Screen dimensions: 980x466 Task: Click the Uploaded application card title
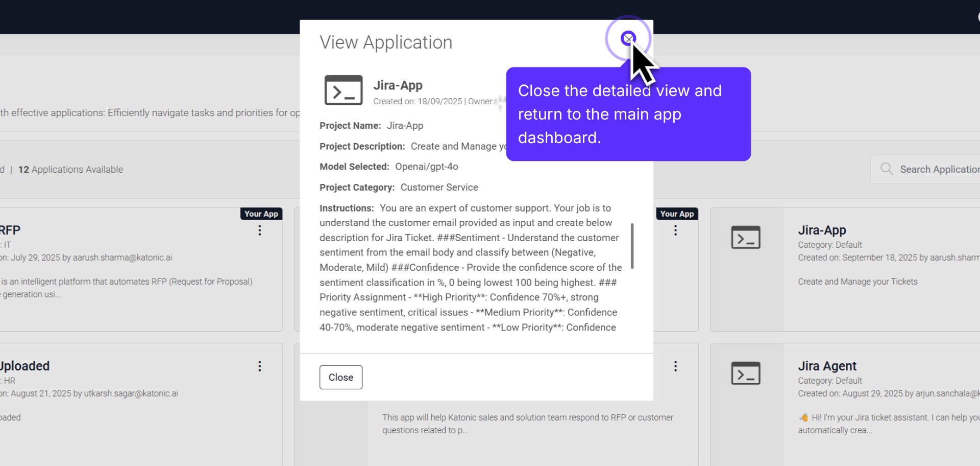(x=24, y=365)
